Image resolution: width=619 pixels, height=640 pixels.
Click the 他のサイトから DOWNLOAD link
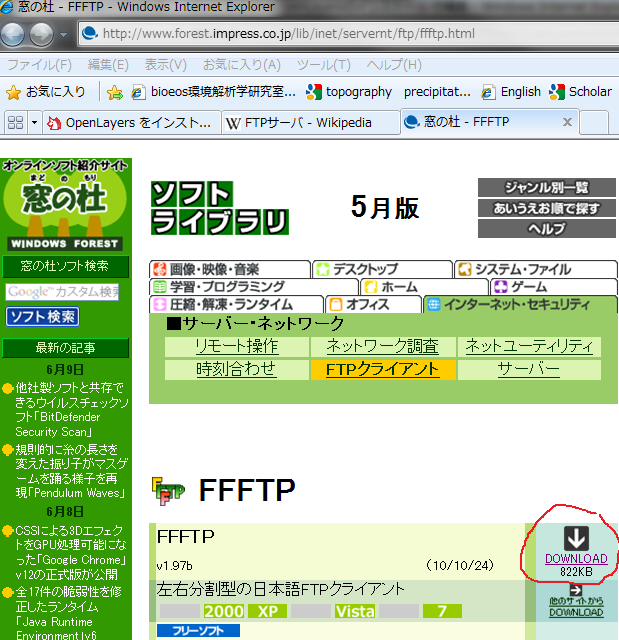pyautogui.click(x=576, y=607)
